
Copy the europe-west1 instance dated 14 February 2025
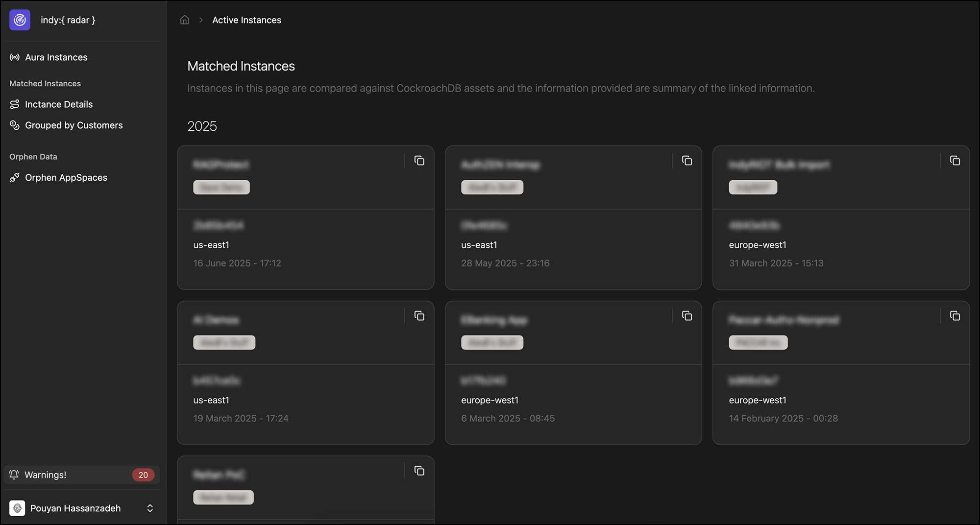click(x=955, y=316)
